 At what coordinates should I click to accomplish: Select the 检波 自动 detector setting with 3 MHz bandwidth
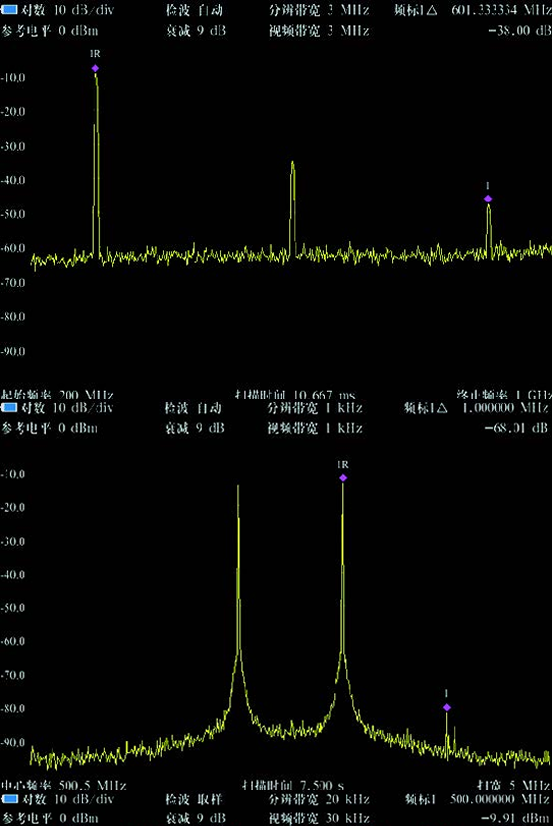coord(194,10)
